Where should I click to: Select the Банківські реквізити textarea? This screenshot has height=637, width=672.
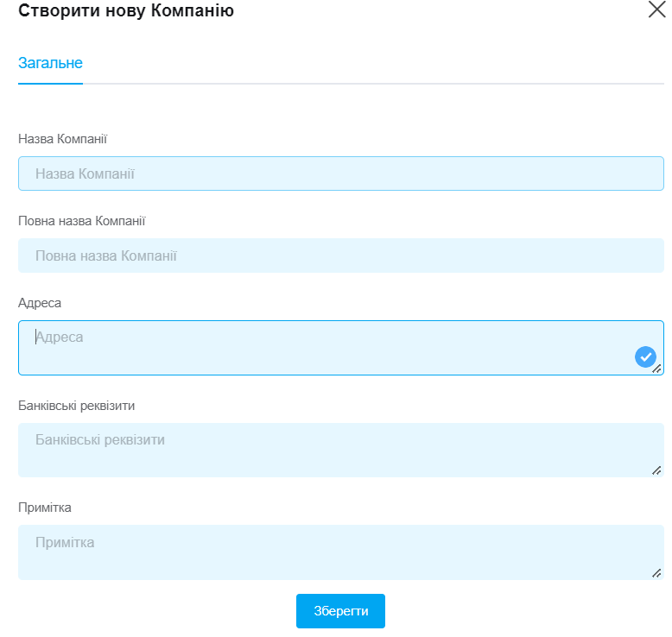pyautogui.click(x=340, y=451)
